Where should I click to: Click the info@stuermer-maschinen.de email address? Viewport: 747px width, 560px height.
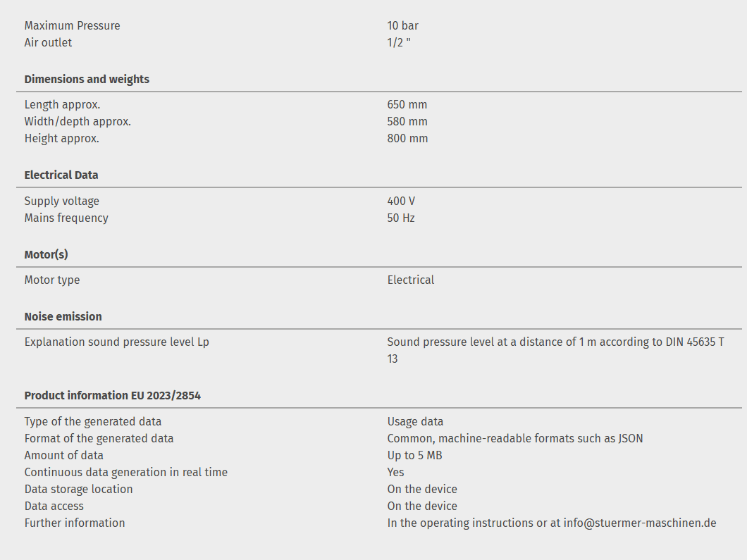[640, 523]
